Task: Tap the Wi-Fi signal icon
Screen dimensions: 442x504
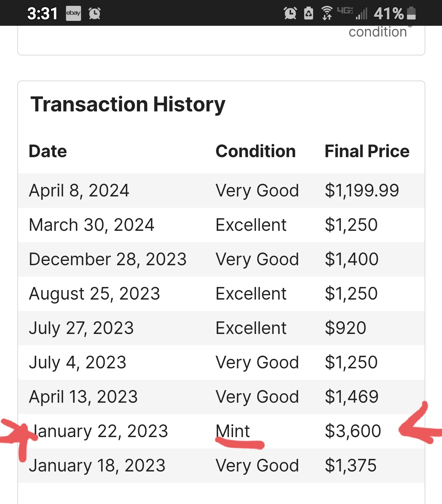Action: click(327, 13)
